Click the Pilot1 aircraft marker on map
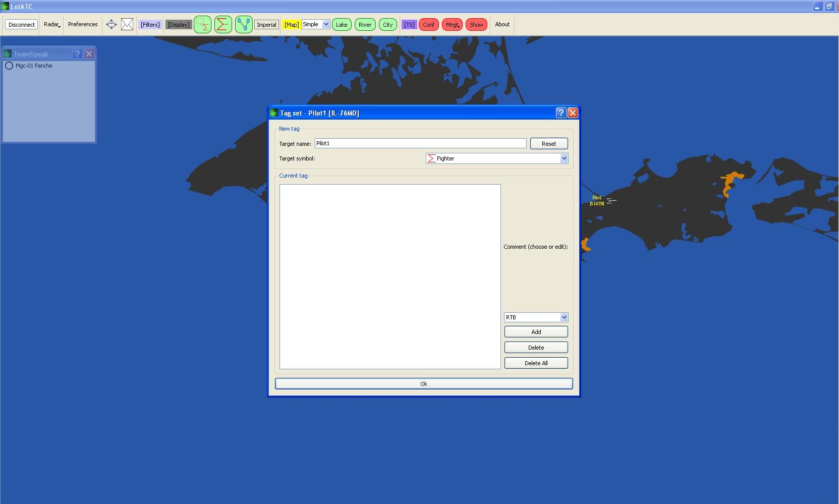The width and height of the screenshot is (839, 504). [x=611, y=201]
